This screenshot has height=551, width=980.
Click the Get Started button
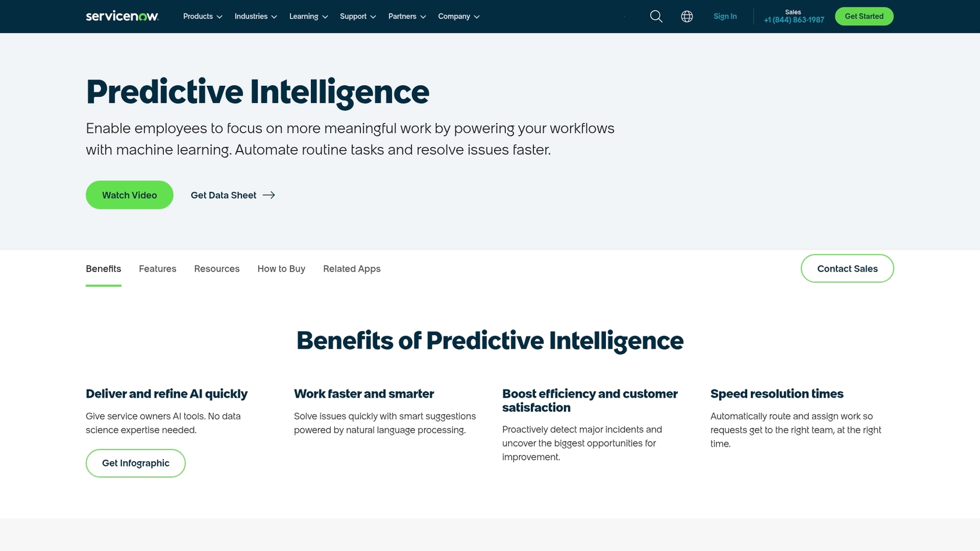[x=864, y=16]
